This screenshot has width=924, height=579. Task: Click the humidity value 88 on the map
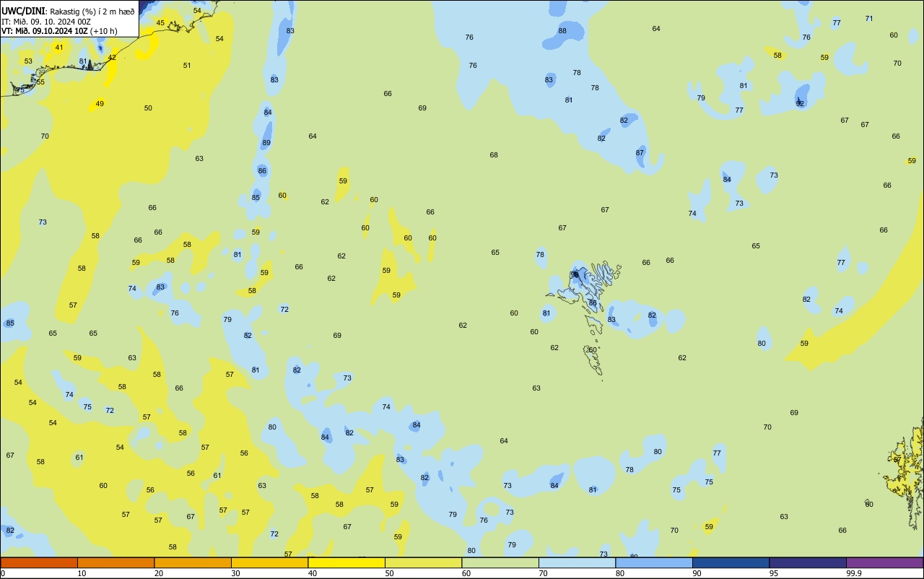[562, 30]
